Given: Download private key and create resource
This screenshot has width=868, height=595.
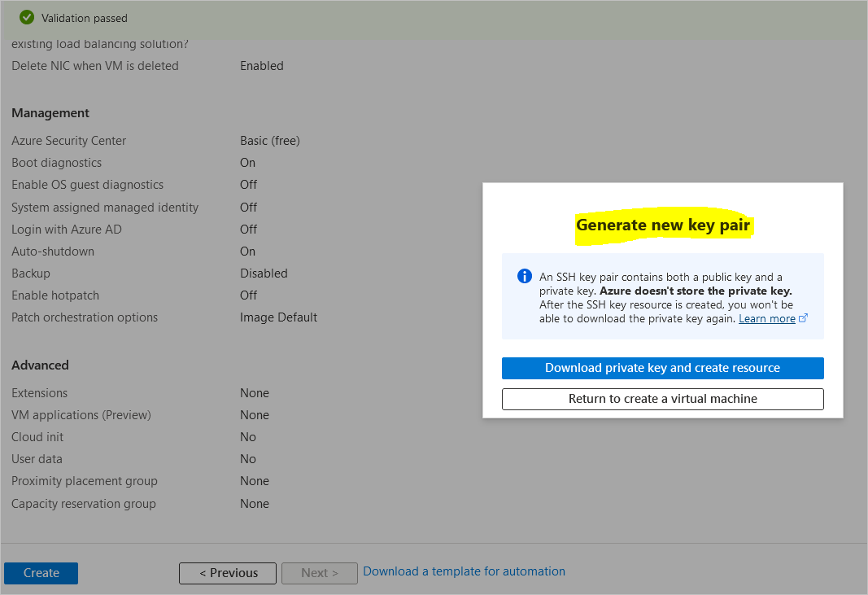Looking at the screenshot, I should click(x=663, y=368).
